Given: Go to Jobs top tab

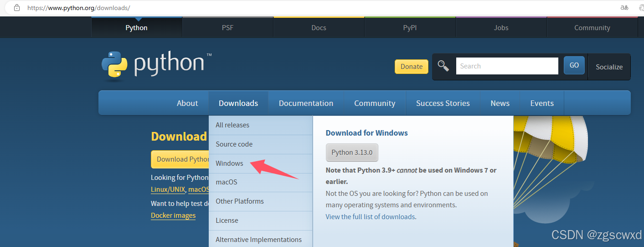Looking at the screenshot, I should [x=501, y=27].
